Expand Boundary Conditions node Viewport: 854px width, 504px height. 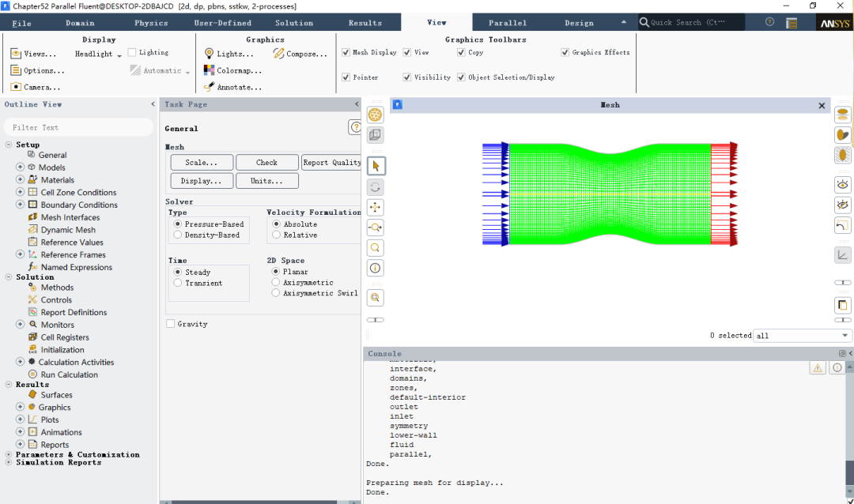click(20, 205)
